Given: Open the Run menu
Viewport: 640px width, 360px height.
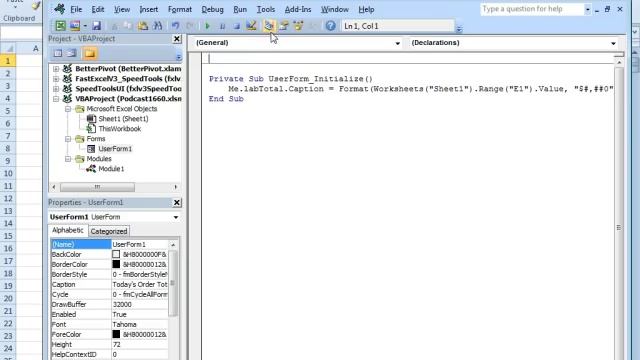Looking at the screenshot, I should [x=240, y=9].
